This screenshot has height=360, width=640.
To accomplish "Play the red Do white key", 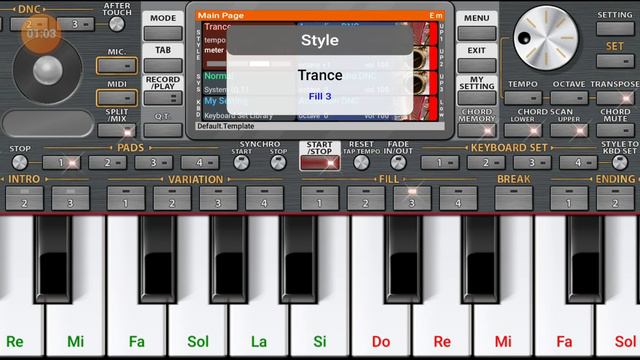I will click(381, 327).
